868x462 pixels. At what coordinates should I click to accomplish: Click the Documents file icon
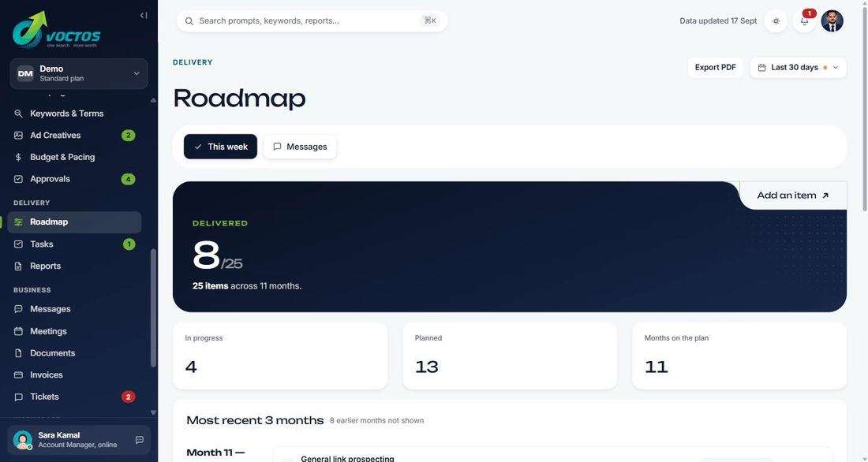(18, 353)
